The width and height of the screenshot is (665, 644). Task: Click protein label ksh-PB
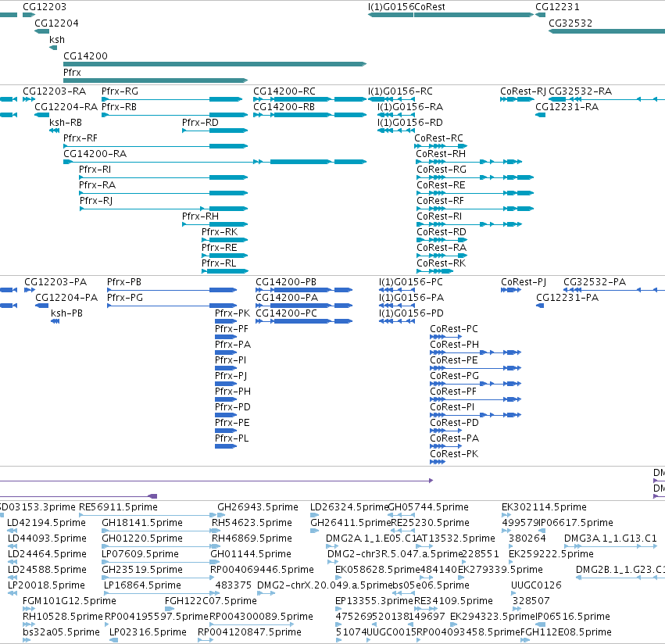click(66, 313)
